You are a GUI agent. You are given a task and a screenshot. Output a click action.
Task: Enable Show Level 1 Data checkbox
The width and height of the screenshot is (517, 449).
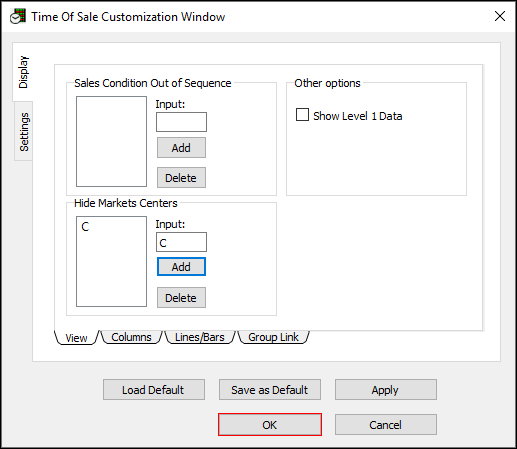coord(302,114)
